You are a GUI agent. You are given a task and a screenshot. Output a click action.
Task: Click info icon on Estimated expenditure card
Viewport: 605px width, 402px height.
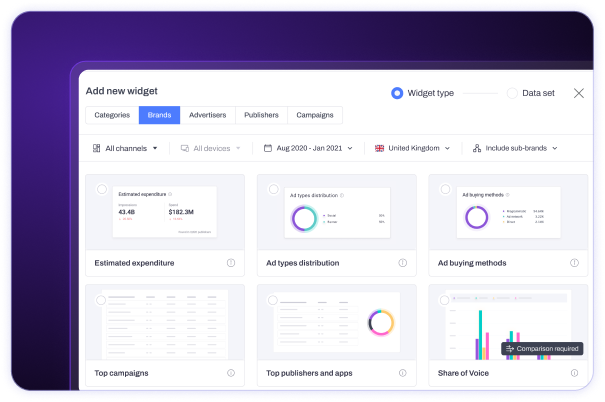(231, 263)
